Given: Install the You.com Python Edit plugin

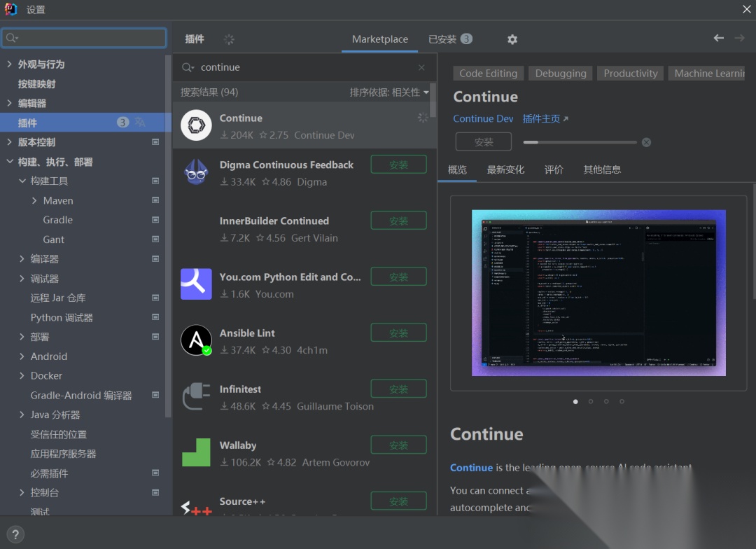Looking at the screenshot, I should point(399,277).
